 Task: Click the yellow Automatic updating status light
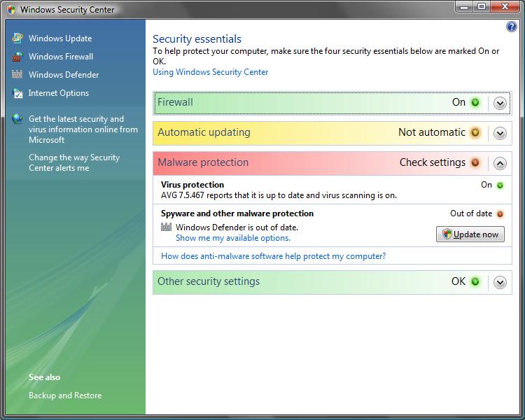tap(475, 132)
